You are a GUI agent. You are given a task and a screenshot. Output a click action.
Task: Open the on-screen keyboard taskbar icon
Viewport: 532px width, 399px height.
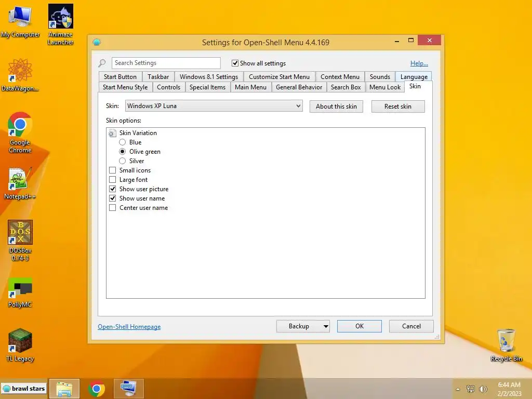[129, 389]
